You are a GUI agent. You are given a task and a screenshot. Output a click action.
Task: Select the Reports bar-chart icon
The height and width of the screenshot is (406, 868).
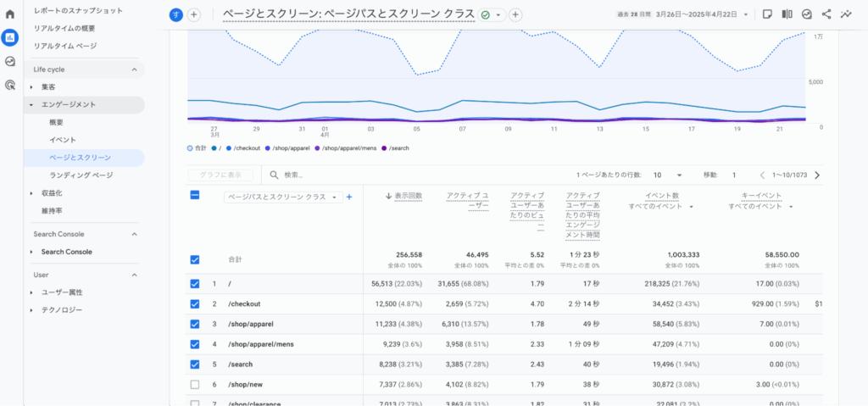tap(10, 37)
